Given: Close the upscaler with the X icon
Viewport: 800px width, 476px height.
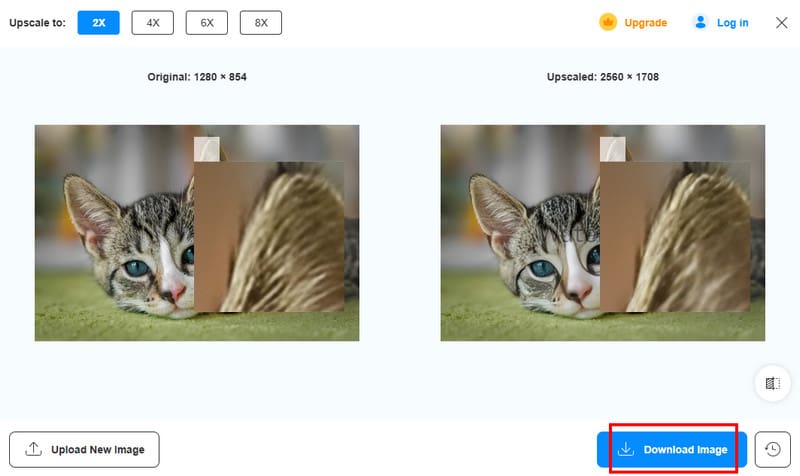Looking at the screenshot, I should [x=782, y=22].
